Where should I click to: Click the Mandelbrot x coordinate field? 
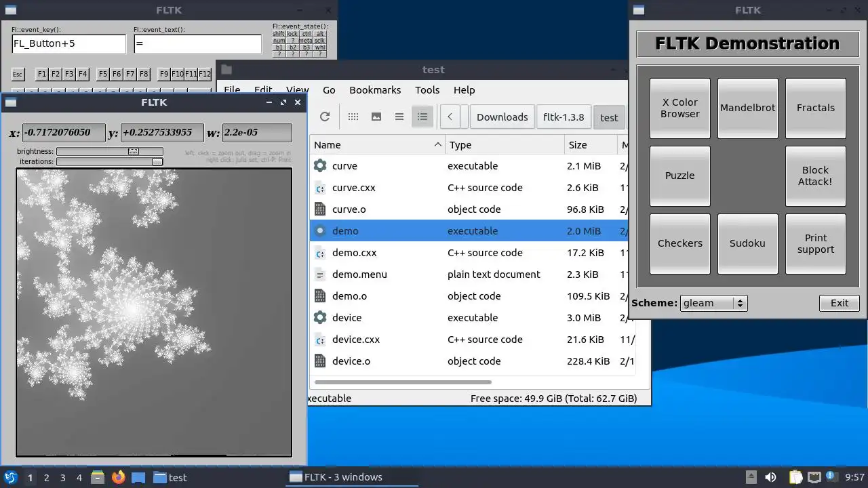click(64, 132)
